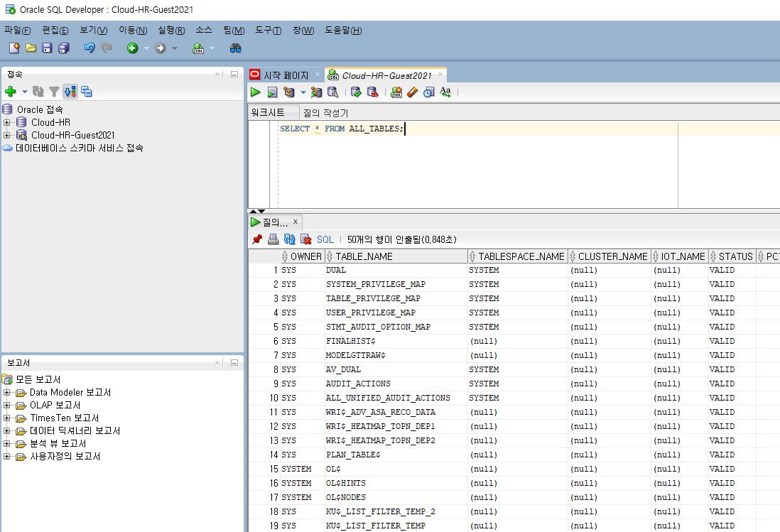Click the Refresh connections icon
Image resolution: width=780 pixels, height=532 pixels.
pyautogui.click(x=38, y=92)
